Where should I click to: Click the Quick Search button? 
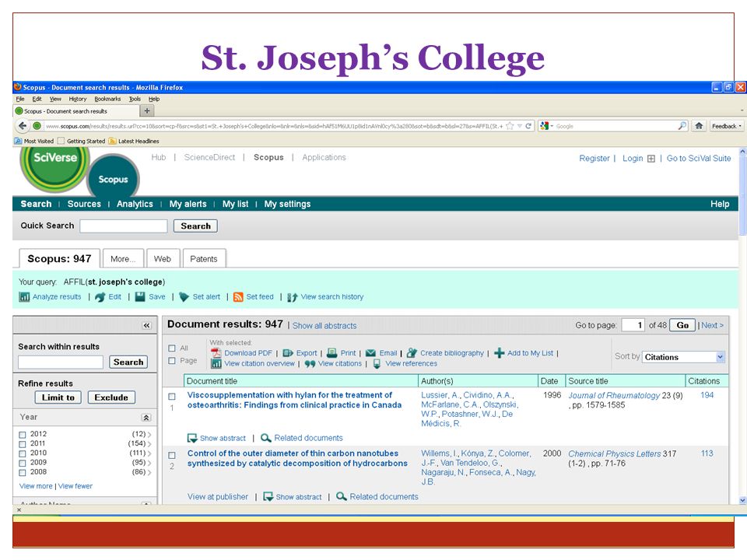(x=195, y=226)
